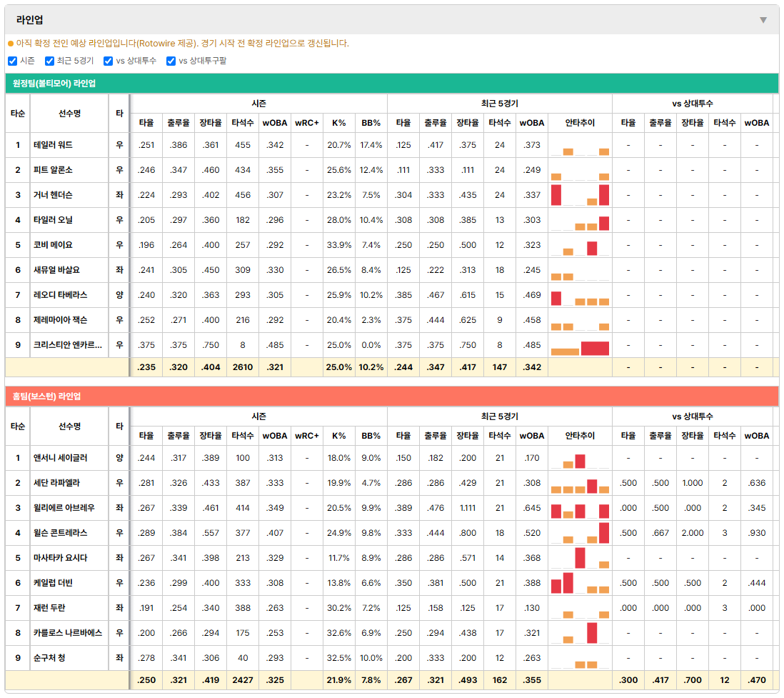Click 테일러 워드 player name
This screenshot has height=698, width=784.
(x=53, y=145)
